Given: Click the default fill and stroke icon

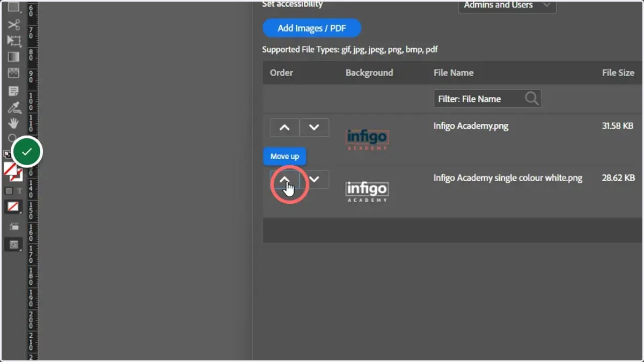Looking at the screenshot, I should tap(7, 154).
